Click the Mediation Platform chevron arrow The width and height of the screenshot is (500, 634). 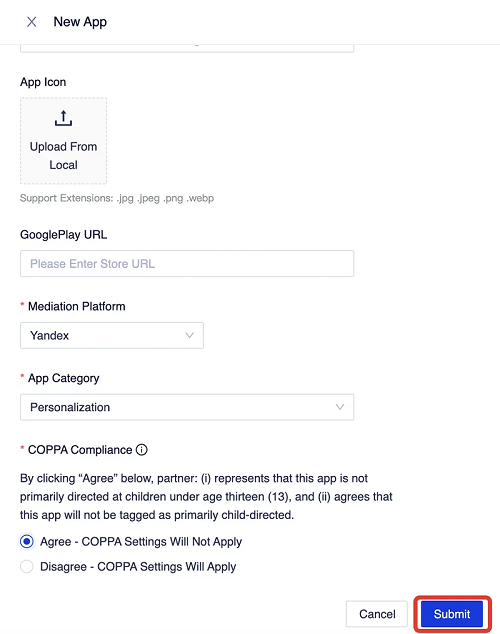(x=189, y=335)
